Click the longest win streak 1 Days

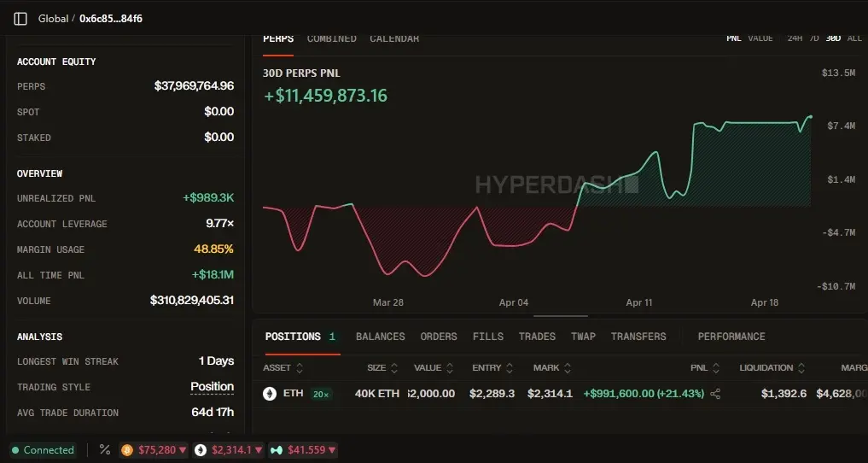point(217,361)
